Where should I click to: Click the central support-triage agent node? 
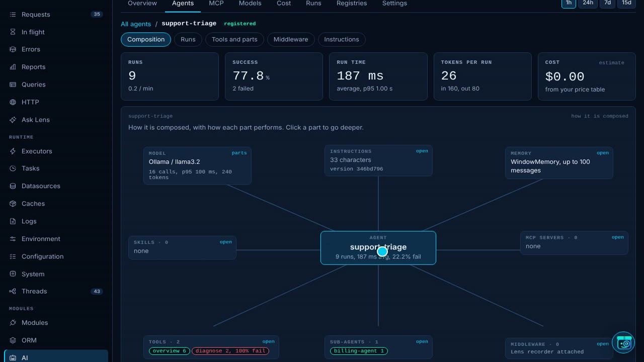tap(378, 248)
